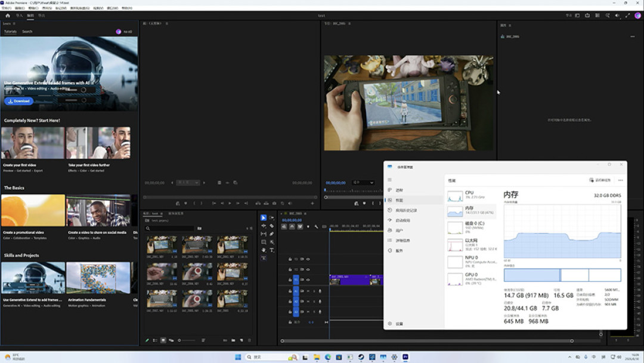Switch to Media Browser tab beside Project
Screen dimensions: 644x363
(176, 214)
